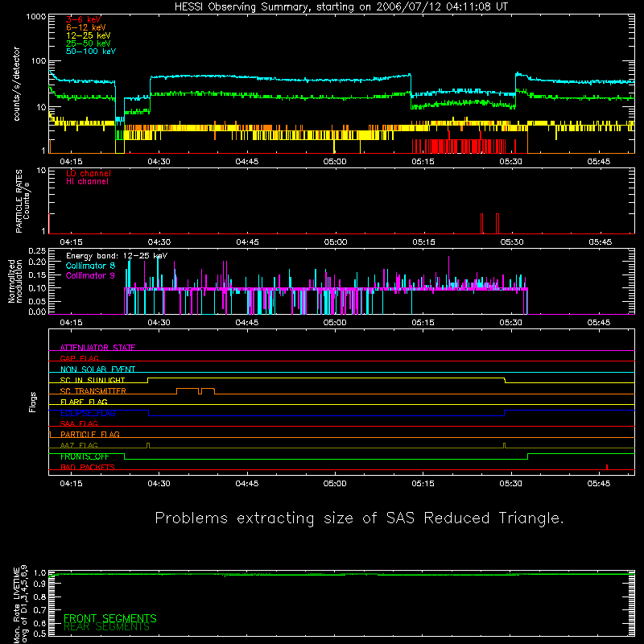
Task: Click the FRONTS_OFF flag label
Action: coord(85,456)
